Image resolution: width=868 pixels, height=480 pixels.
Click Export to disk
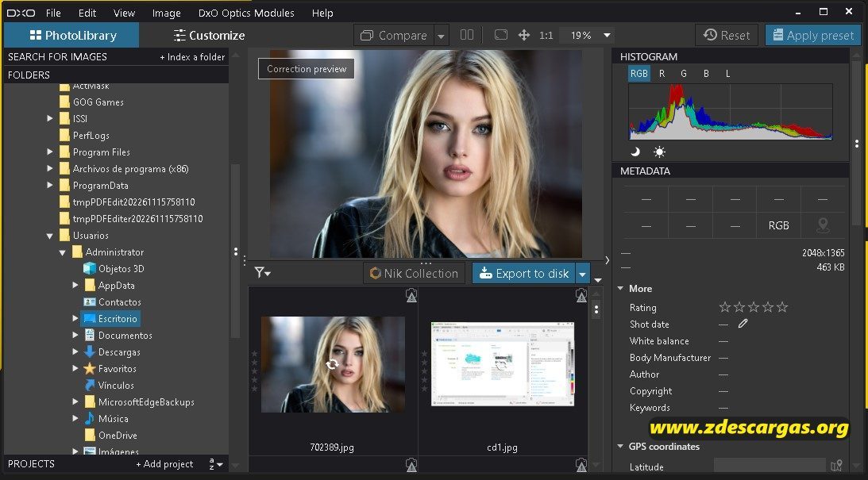coord(523,273)
